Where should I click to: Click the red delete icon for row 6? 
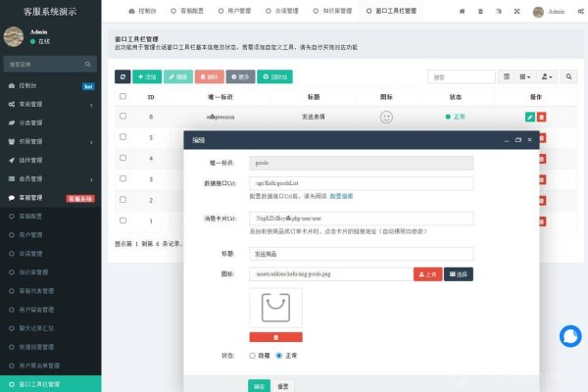pyautogui.click(x=541, y=117)
